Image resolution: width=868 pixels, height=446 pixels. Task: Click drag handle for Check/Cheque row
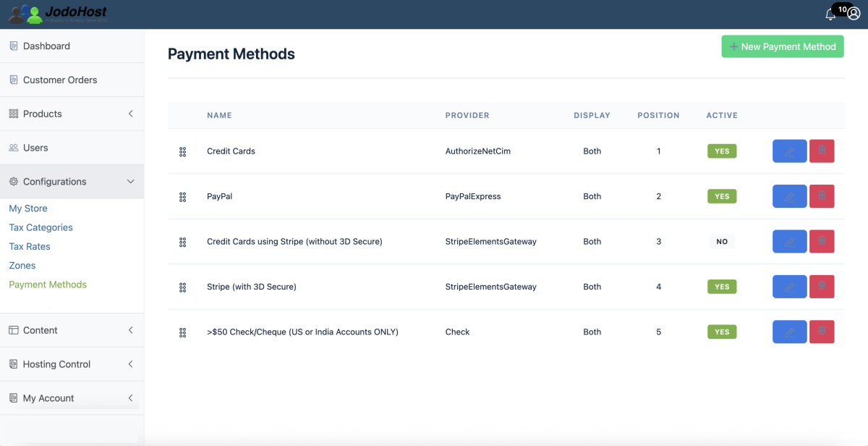coord(182,332)
